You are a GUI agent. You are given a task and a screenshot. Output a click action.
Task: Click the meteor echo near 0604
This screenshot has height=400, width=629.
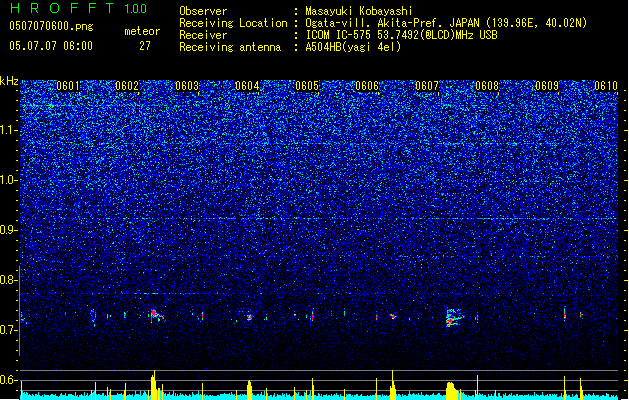(249, 317)
